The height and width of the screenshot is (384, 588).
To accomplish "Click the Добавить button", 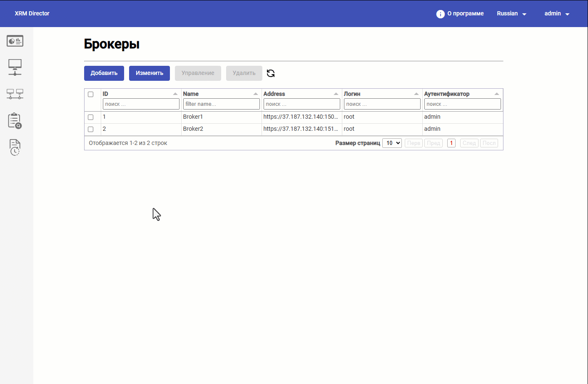I will click(104, 73).
